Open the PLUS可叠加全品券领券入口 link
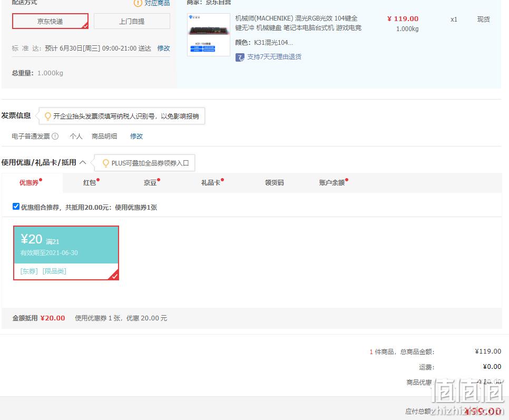Screen dimensions: 509x420 (x=150, y=163)
